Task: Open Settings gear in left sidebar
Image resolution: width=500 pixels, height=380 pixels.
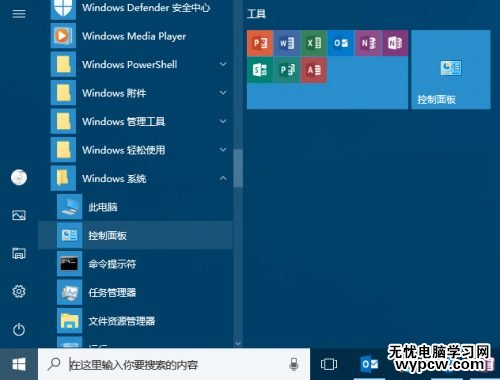Action: pyautogui.click(x=19, y=292)
